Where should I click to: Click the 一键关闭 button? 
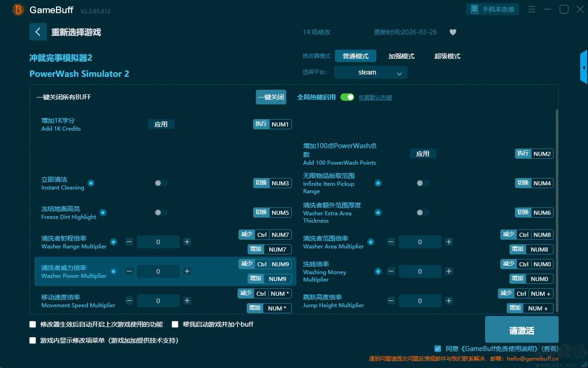(271, 97)
